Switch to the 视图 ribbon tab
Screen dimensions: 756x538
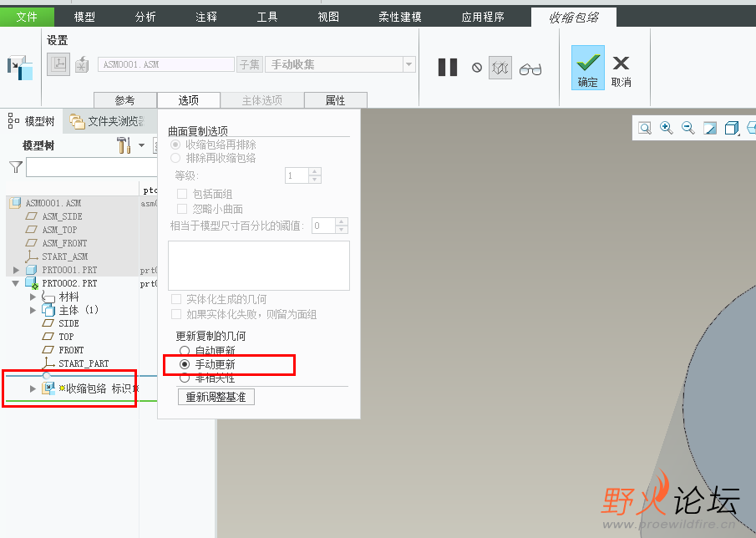tap(328, 17)
